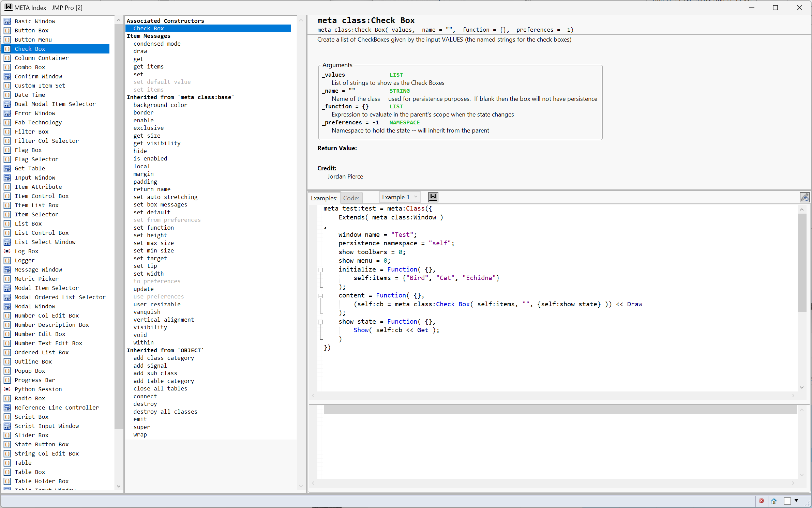Select 'set function' in the Item Messages list
This screenshot has height=508, width=812.
153,228
